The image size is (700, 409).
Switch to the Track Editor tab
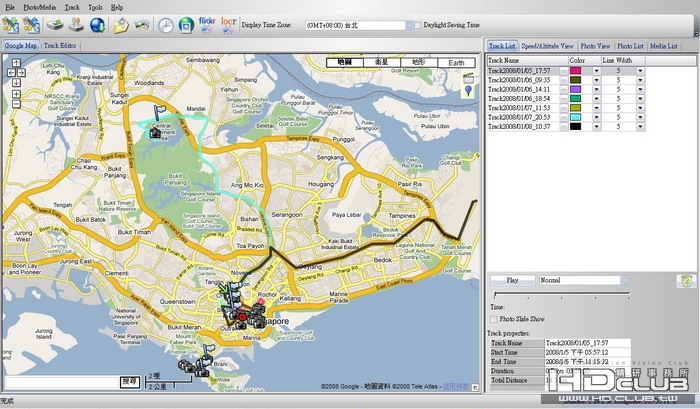[61, 46]
